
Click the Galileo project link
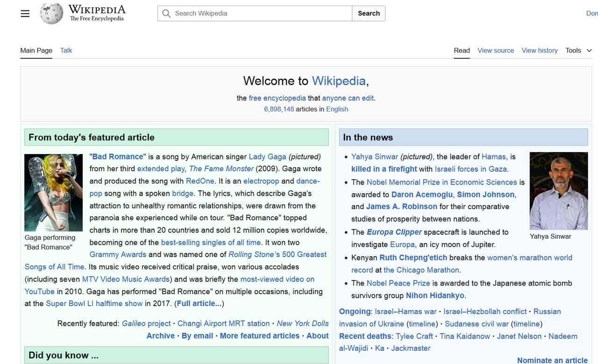(146, 323)
